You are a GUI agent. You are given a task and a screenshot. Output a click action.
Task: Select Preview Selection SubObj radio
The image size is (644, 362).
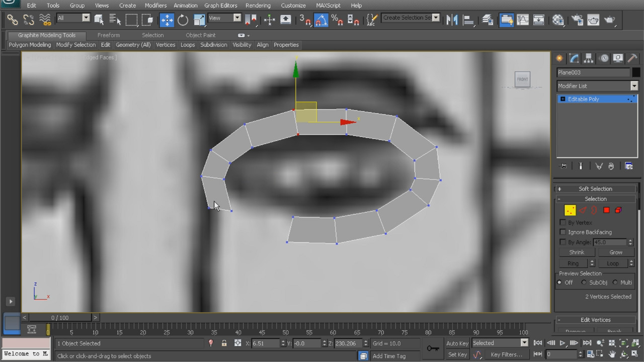(584, 283)
